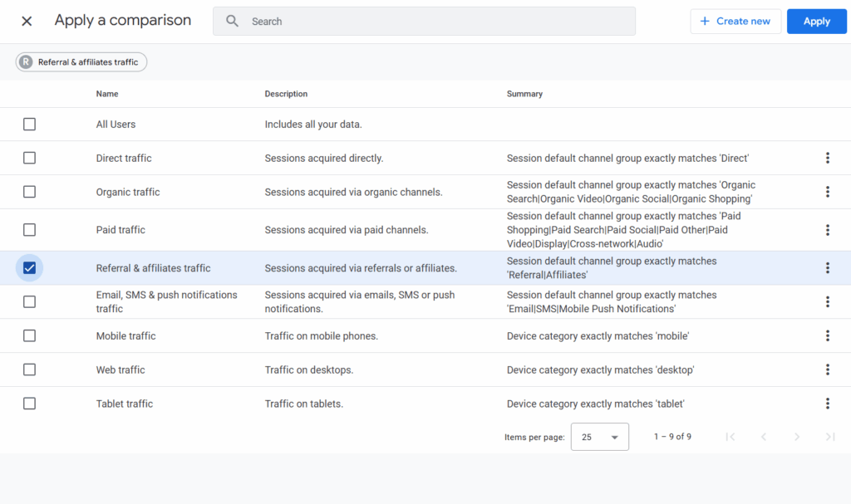Open more options for Tablet traffic
Screen dimensions: 851x504
pyautogui.click(x=827, y=404)
